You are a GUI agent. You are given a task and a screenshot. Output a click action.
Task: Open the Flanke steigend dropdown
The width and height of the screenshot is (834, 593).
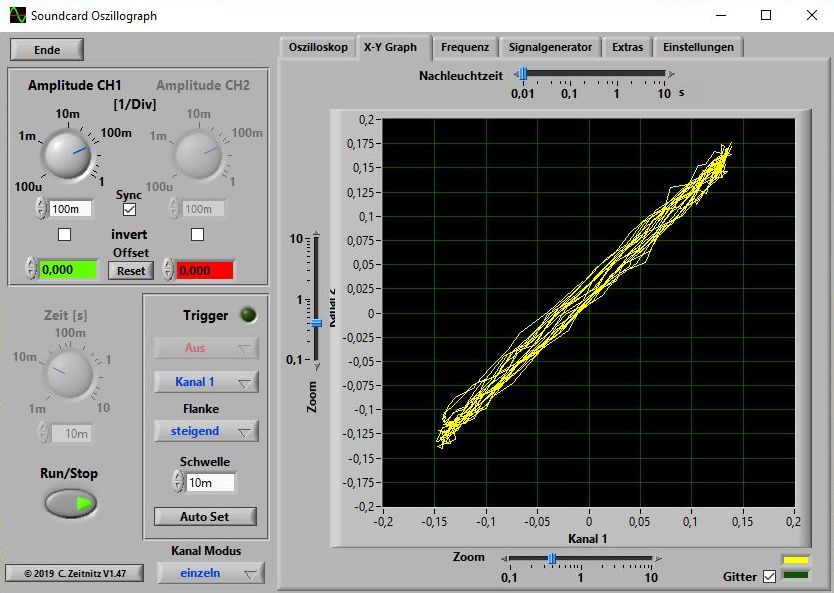(206, 431)
